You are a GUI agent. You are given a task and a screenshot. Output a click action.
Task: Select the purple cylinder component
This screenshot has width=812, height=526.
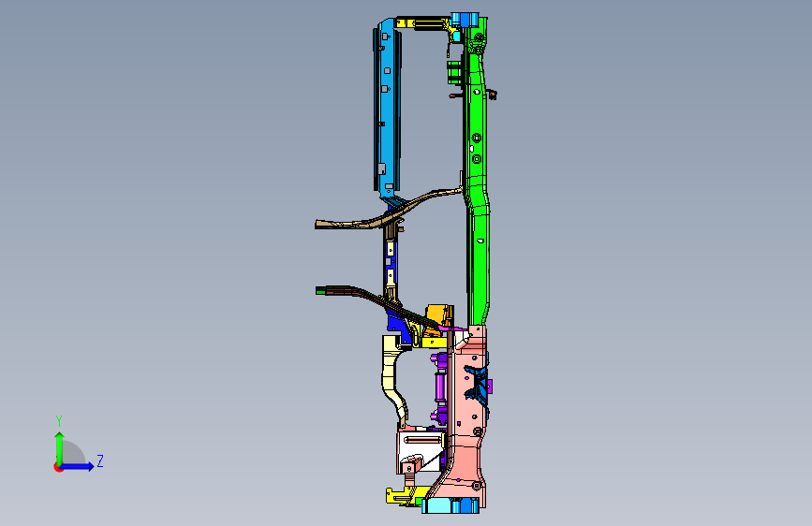(440, 386)
